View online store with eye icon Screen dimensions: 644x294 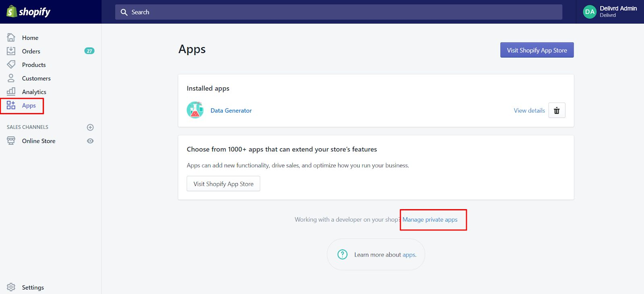[90, 141]
